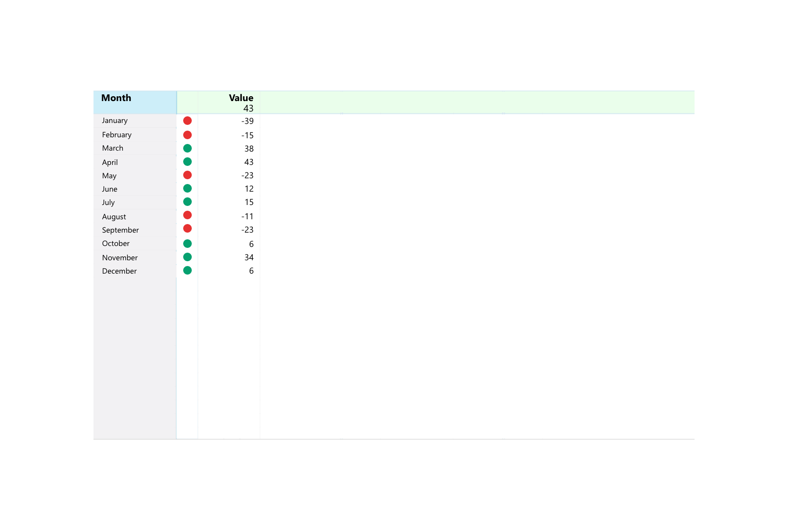
Task: Select the July row label
Action: coord(108,202)
